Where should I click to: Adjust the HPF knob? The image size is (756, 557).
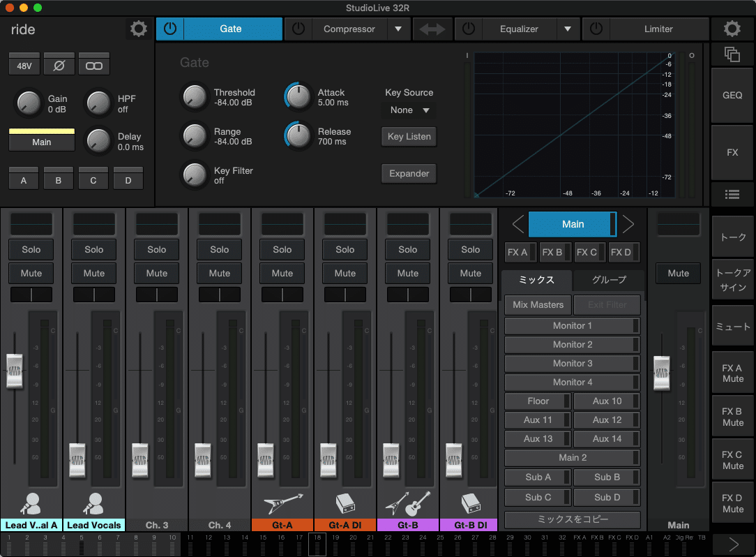[x=98, y=103]
